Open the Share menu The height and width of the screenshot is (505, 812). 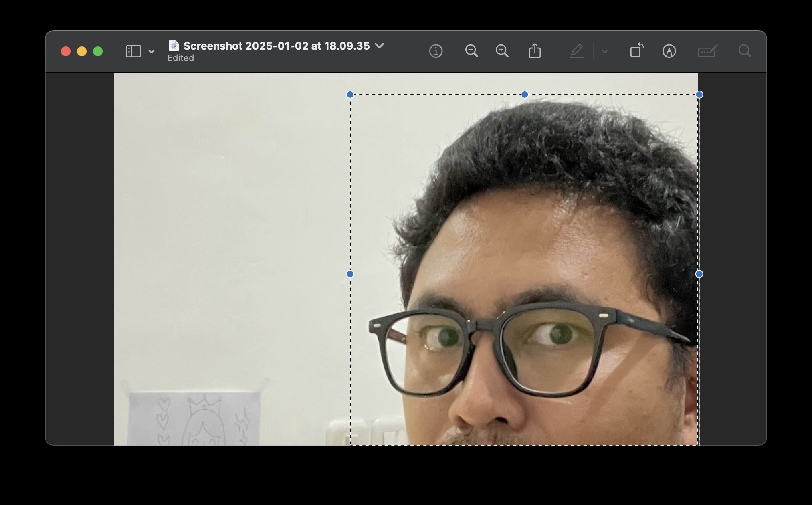click(535, 51)
